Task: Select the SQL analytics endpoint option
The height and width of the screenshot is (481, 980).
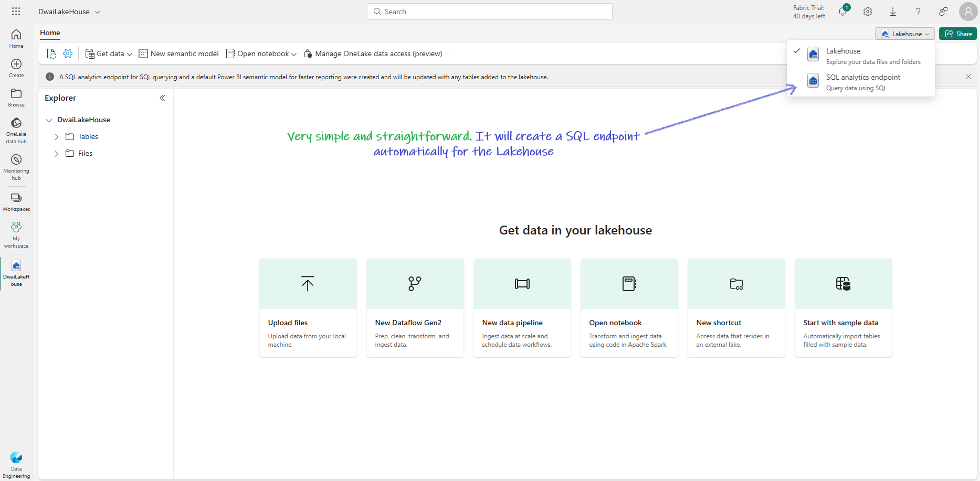Action: pos(861,82)
